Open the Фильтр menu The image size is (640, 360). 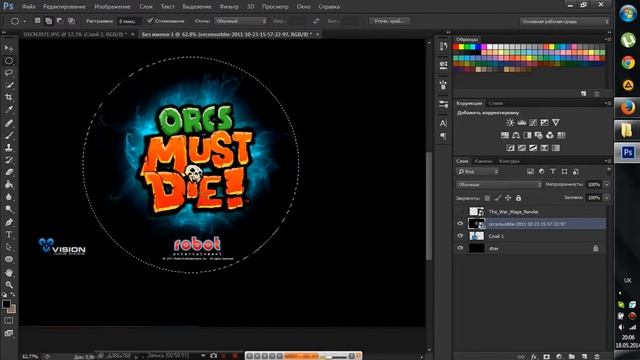point(229,7)
